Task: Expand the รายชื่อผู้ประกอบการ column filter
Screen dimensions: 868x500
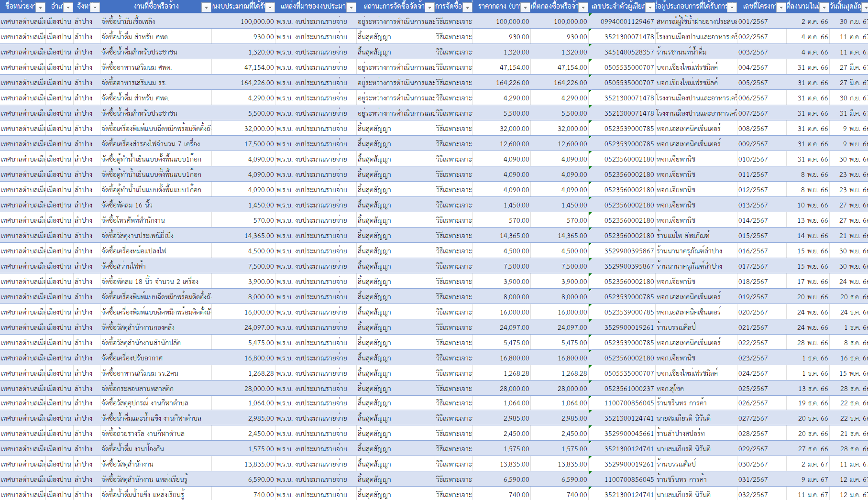Action: 732,7
